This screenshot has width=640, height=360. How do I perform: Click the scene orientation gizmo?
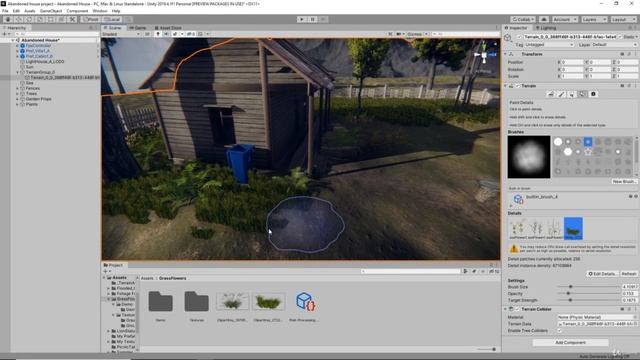pyautogui.click(x=484, y=54)
